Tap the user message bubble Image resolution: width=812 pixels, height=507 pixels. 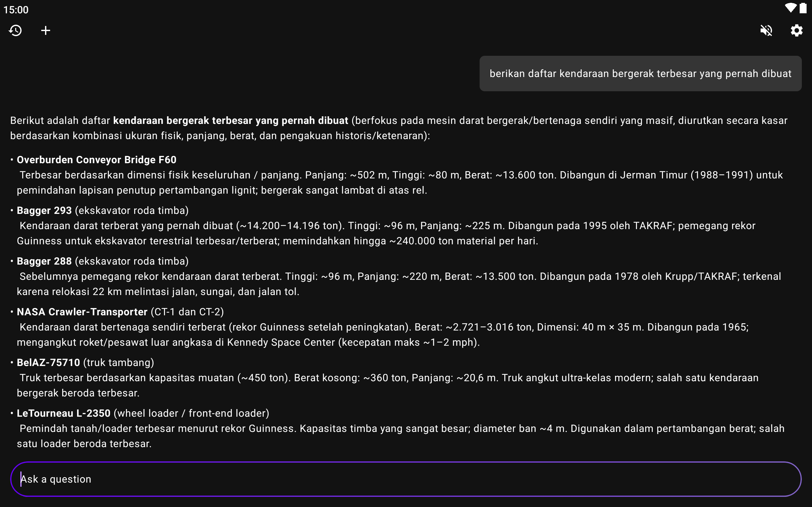tap(640, 74)
